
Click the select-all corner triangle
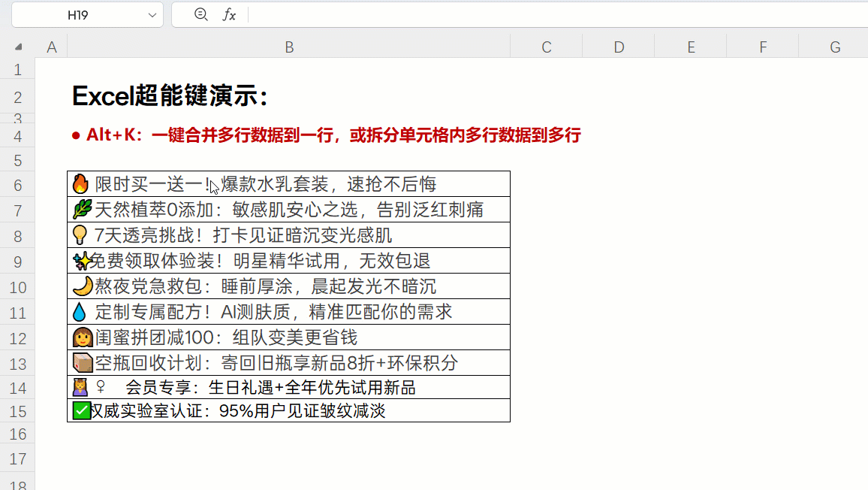[x=18, y=47]
